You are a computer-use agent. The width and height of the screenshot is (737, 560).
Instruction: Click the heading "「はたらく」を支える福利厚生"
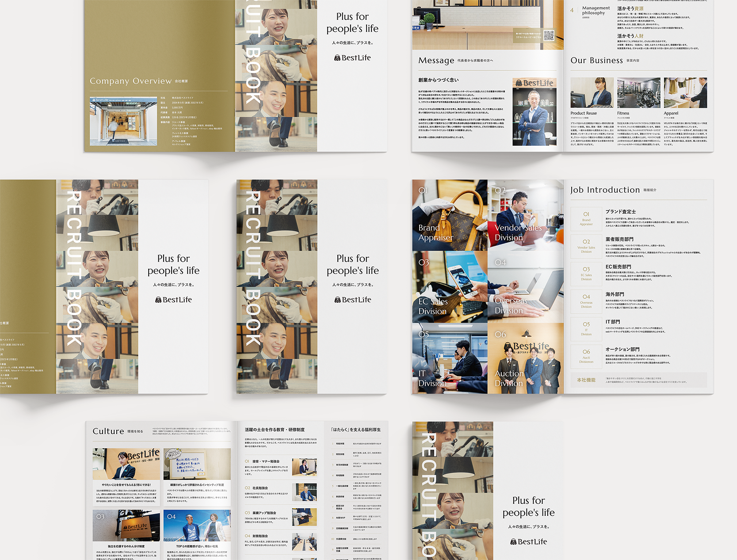point(355,430)
